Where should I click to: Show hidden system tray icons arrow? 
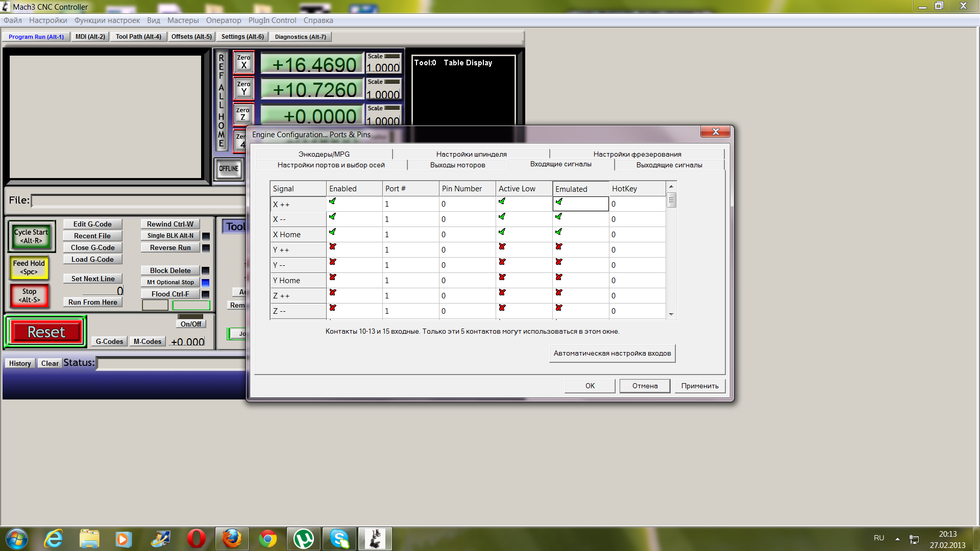897,539
